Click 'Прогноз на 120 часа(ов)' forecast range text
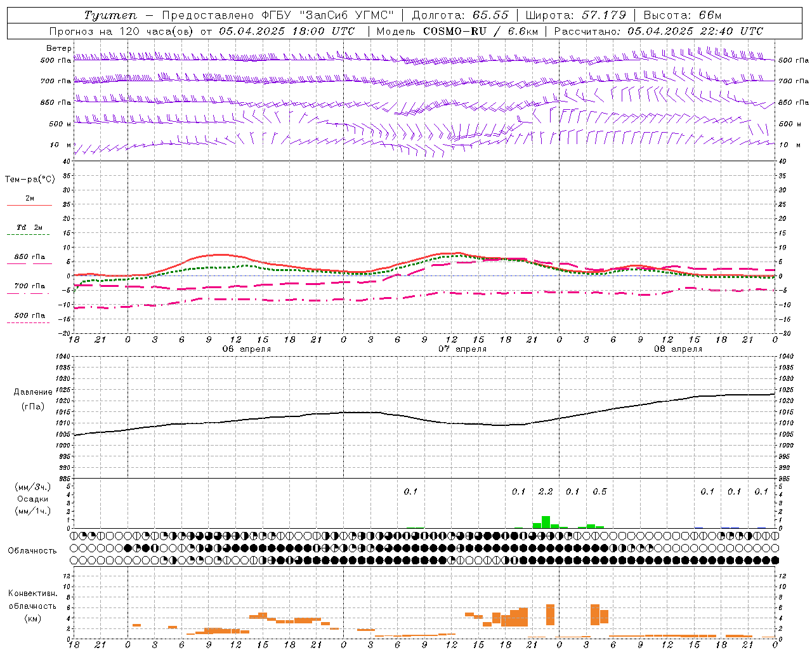The image size is (812, 650). click(122, 31)
